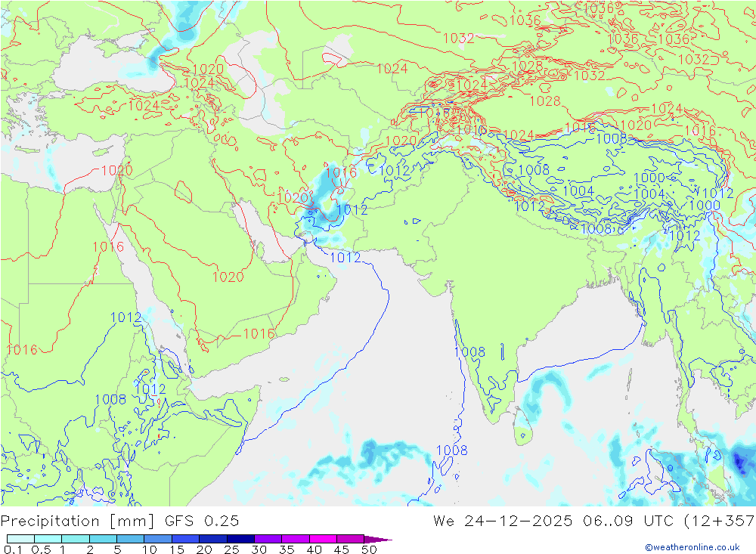
Task: Pick the 15–20 mm legend swatch
Action: [x=185, y=539]
